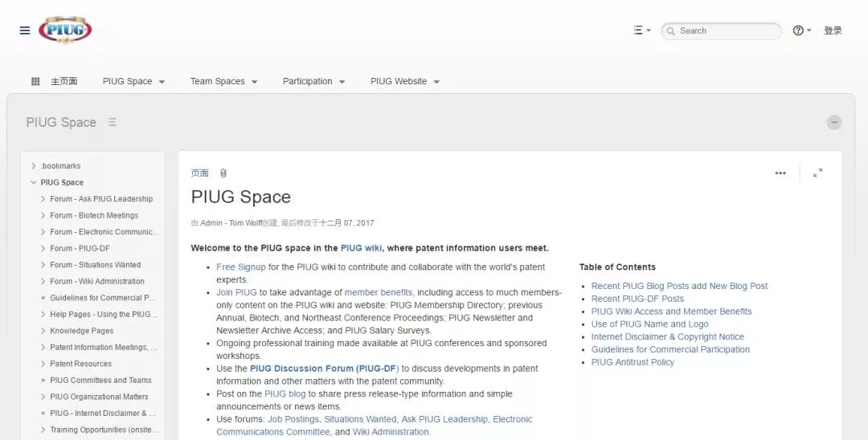Expand Forum - Situations Wanted node

[x=43, y=265]
